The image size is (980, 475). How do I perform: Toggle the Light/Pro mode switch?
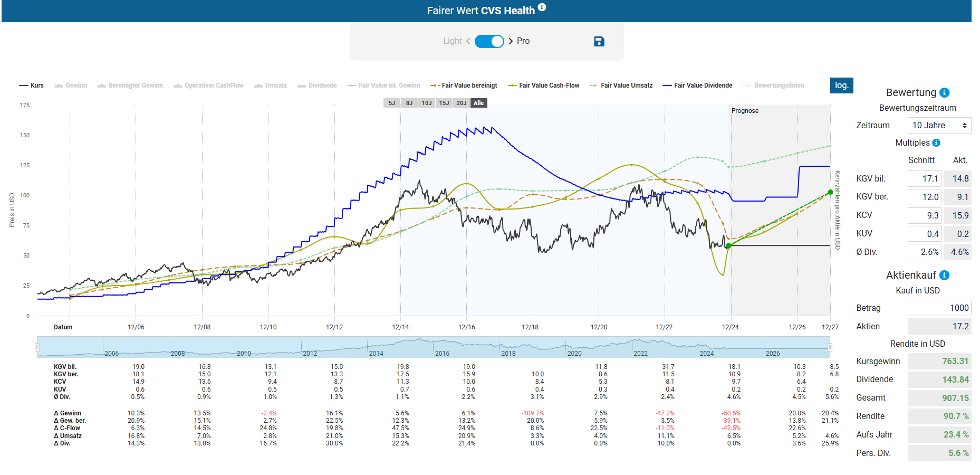(x=489, y=41)
